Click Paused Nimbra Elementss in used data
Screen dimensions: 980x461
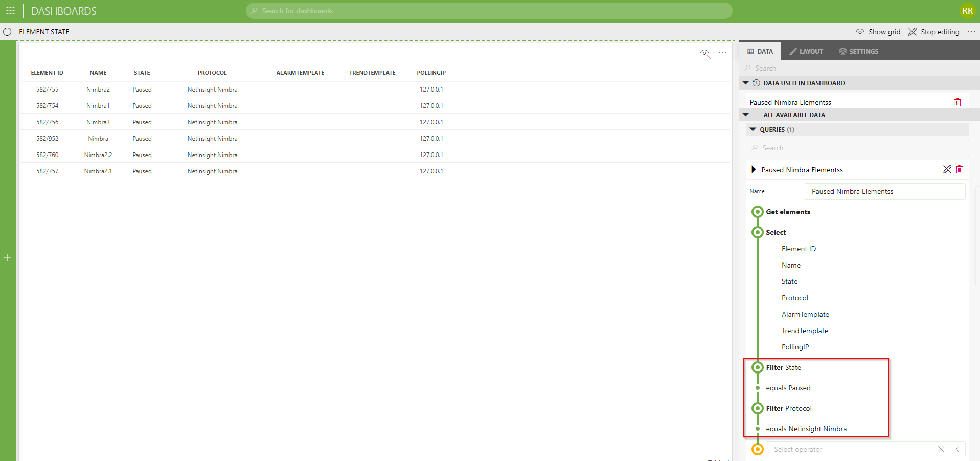point(790,102)
